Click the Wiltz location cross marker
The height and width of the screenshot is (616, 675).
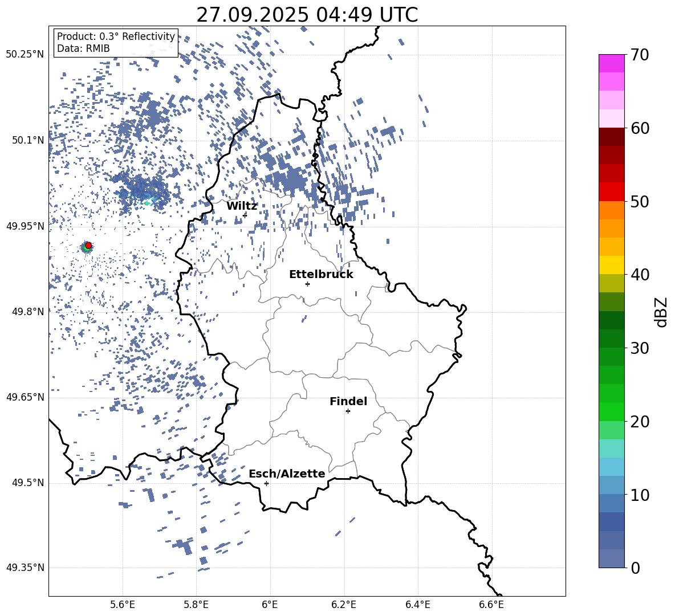point(245,215)
